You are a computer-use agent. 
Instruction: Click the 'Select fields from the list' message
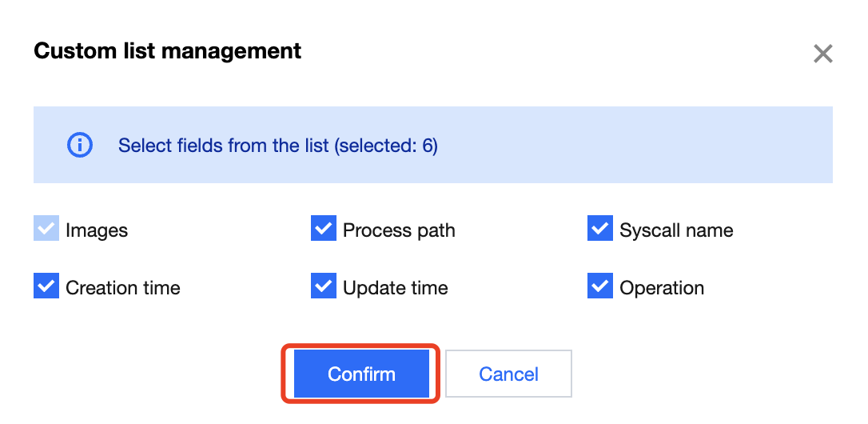[x=224, y=146]
